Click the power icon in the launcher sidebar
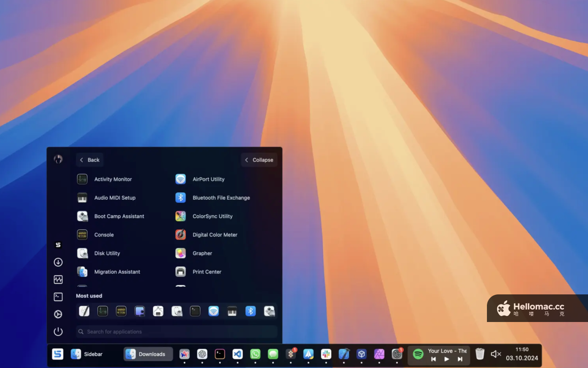Screen dimensions: 588x368 (x=58, y=332)
